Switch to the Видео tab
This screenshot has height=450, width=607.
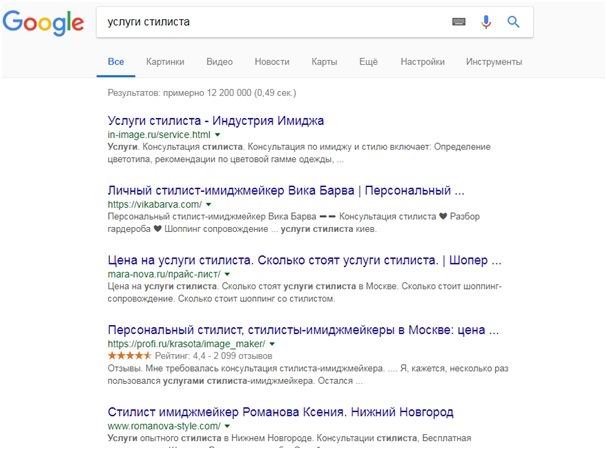(219, 62)
